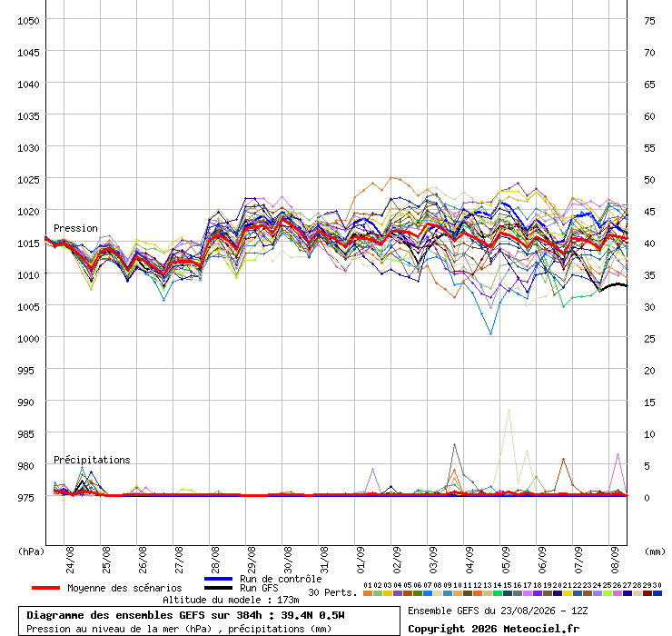Click the 0 mm precipitation axis value
Screen dimensions: 672x636
pos(647,498)
